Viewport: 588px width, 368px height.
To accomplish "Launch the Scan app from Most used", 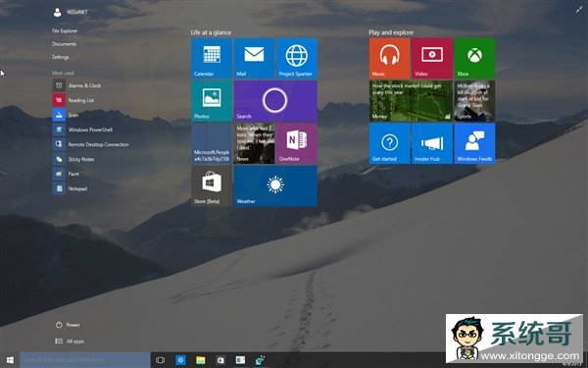I will tap(66, 115).
